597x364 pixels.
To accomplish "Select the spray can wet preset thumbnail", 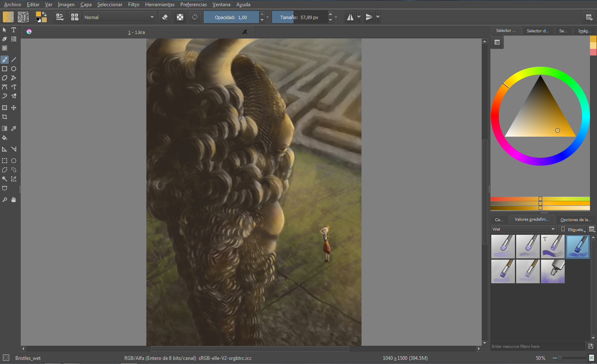I will pos(553,272).
